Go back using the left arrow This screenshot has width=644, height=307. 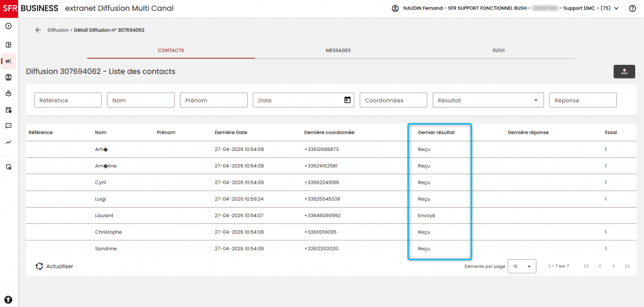pyautogui.click(x=38, y=30)
